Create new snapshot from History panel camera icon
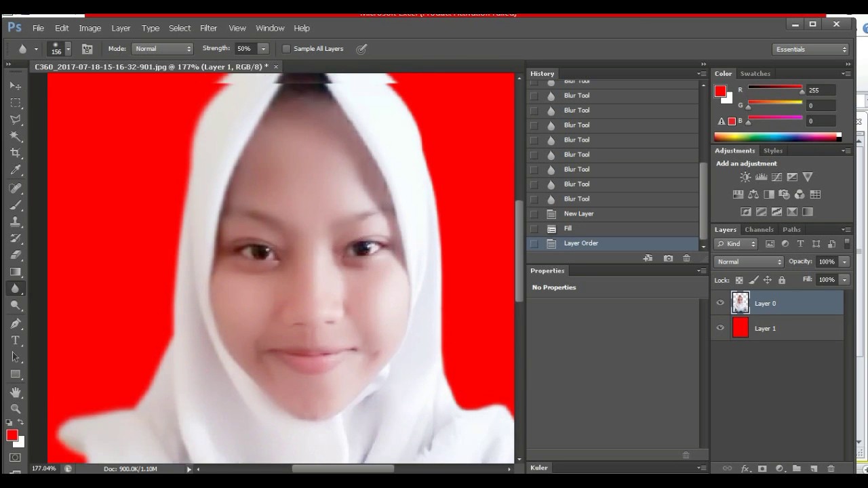868x488 pixels. (x=668, y=258)
